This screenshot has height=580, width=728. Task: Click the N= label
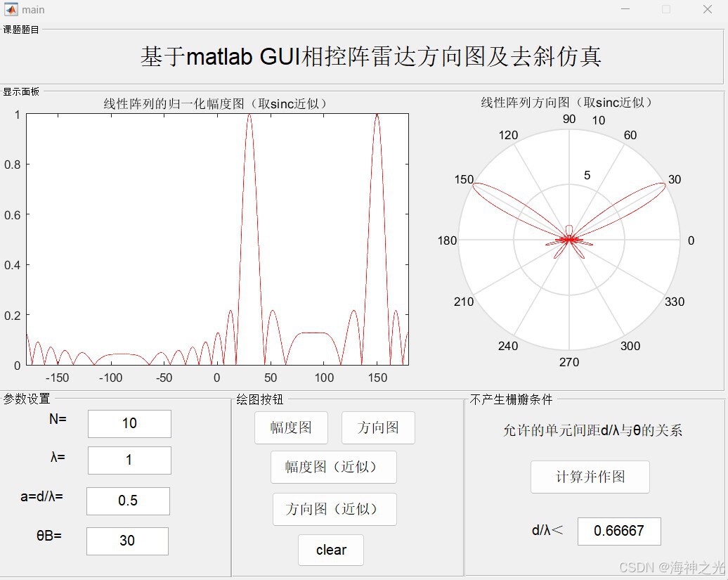(58, 419)
